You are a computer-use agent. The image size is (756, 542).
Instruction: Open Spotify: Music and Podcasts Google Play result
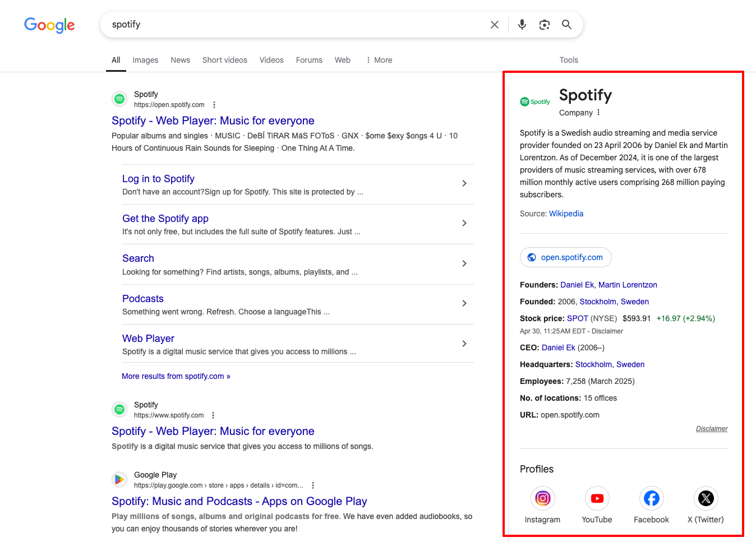(x=239, y=501)
